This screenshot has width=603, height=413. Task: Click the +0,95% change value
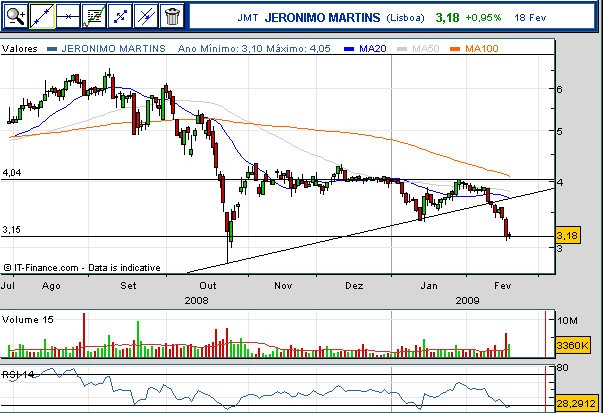coord(483,18)
